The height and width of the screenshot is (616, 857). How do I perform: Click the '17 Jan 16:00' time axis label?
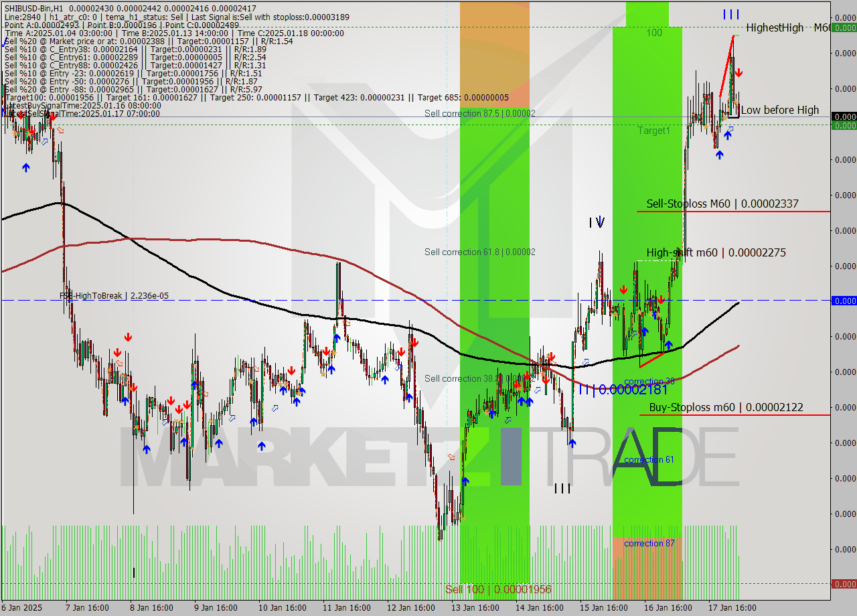[732, 608]
